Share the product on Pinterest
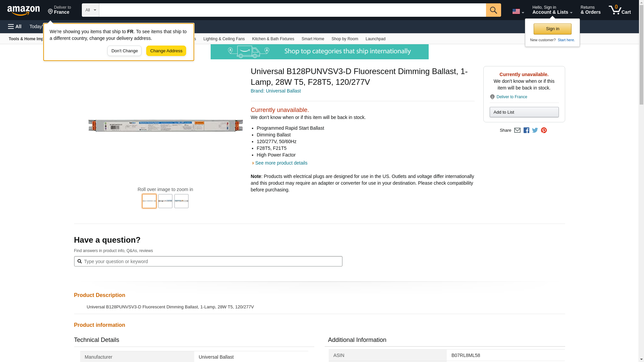 point(544,130)
